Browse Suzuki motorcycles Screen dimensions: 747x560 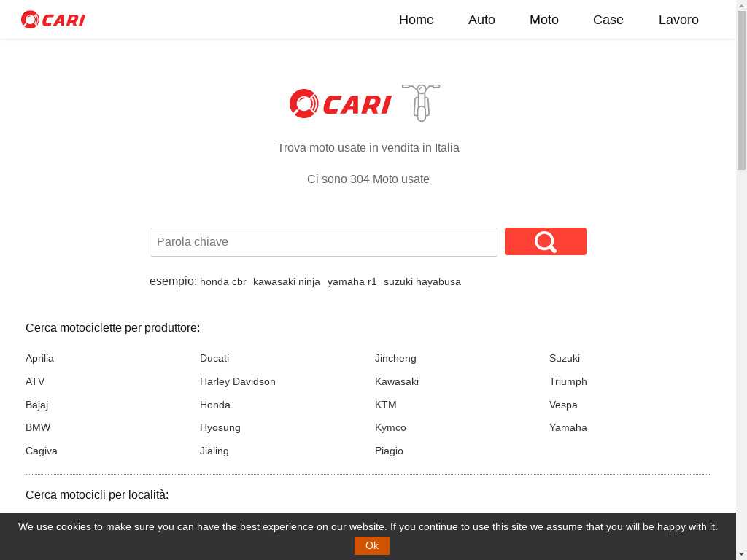[565, 358]
